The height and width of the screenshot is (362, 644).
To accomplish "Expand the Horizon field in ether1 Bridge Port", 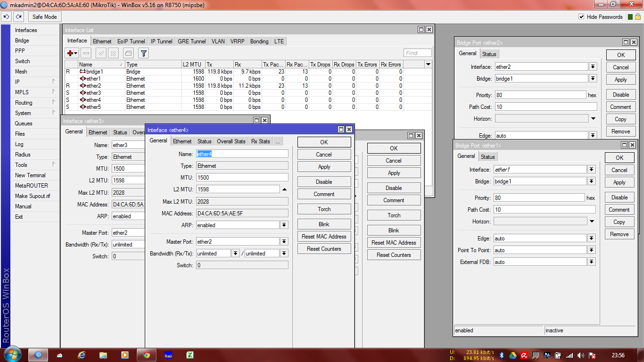I will point(592,222).
